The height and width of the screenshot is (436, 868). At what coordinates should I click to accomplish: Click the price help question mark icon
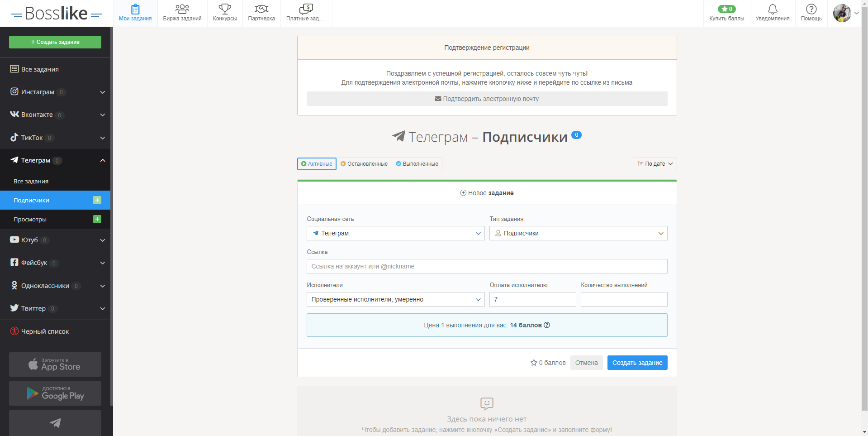point(547,325)
